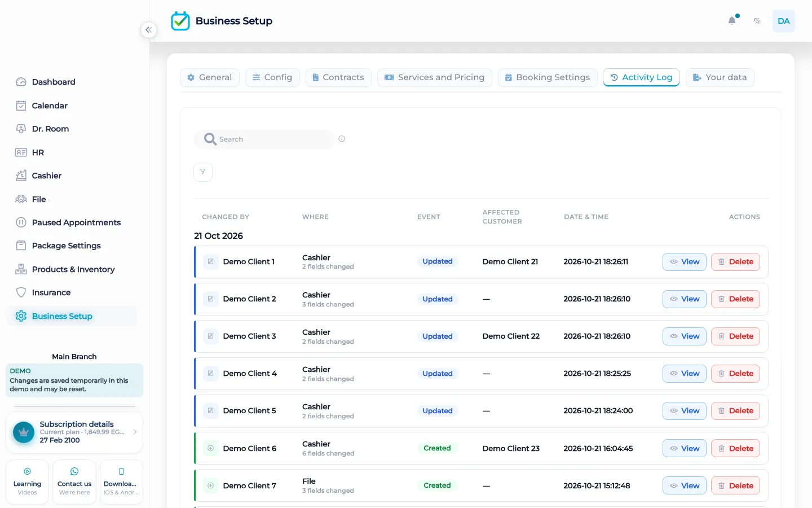Open the Services and Pricing tab
Image resolution: width=812 pixels, height=508 pixels.
[435, 77]
